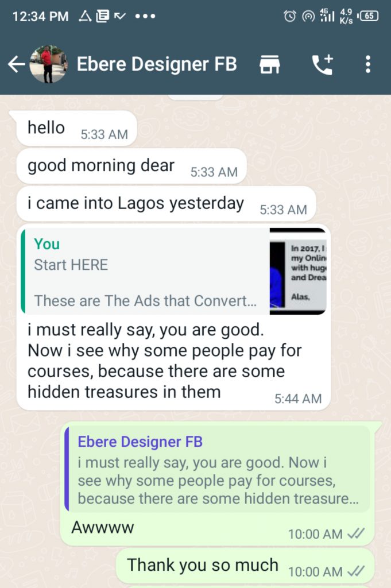Tap the alarm clock status icon
Screen dimensions: 391x588
289,16
